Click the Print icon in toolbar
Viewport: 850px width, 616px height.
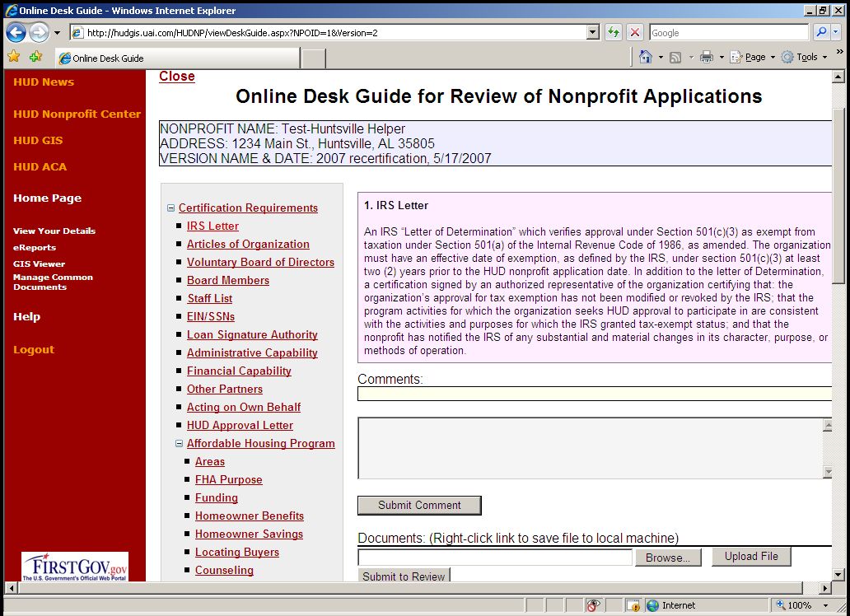pyautogui.click(x=706, y=58)
